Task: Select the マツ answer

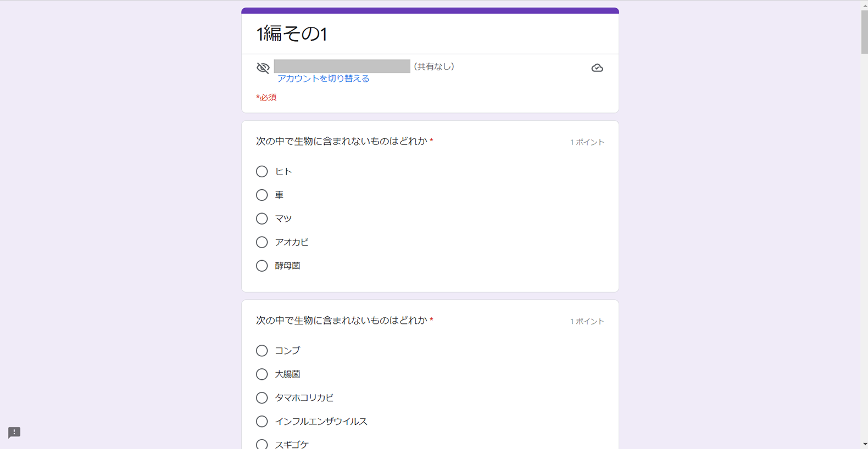Action: [x=262, y=219]
